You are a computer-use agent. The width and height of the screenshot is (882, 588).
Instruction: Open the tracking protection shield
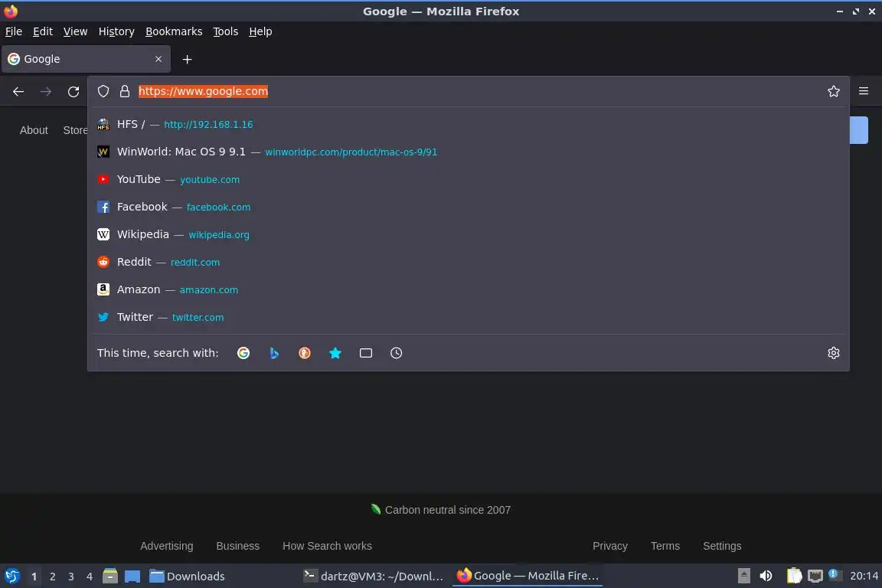tap(103, 91)
